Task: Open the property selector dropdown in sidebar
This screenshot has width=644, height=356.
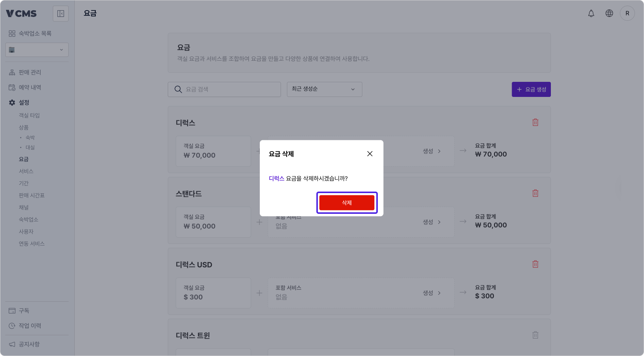Action: (37, 49)
